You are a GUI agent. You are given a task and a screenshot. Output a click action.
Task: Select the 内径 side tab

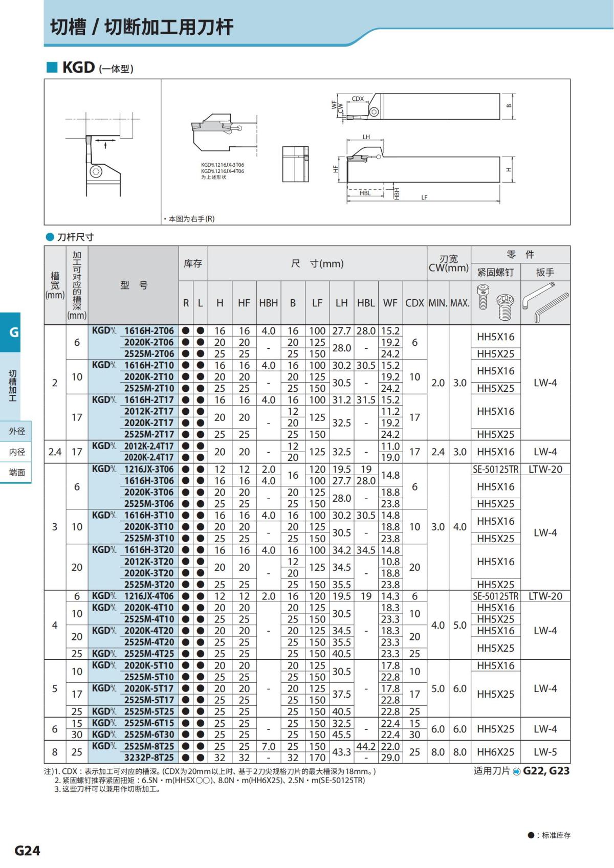pos(16,452)
